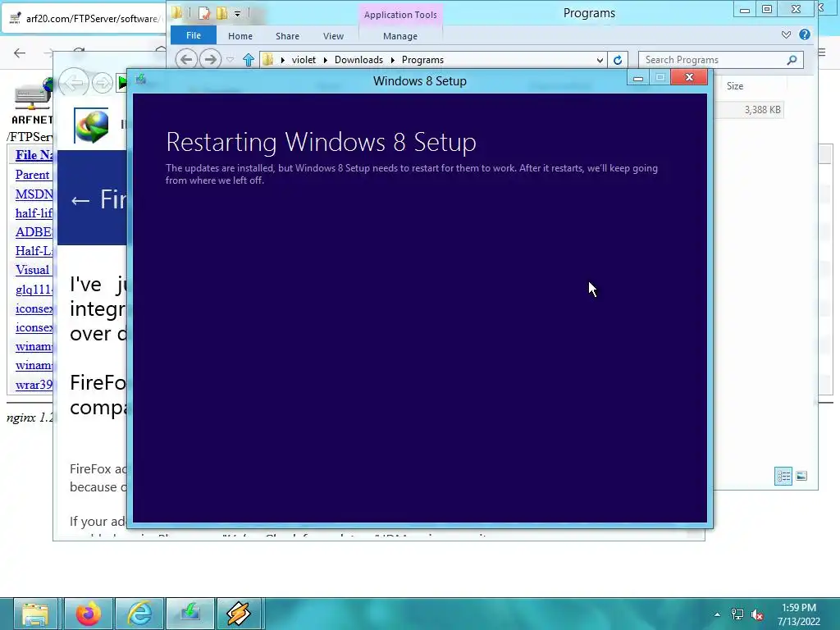This screenshot has height=630, width=840.
Task: Open Explorer recent locations dropdown arrow
Action: click(x=231, y=59)
